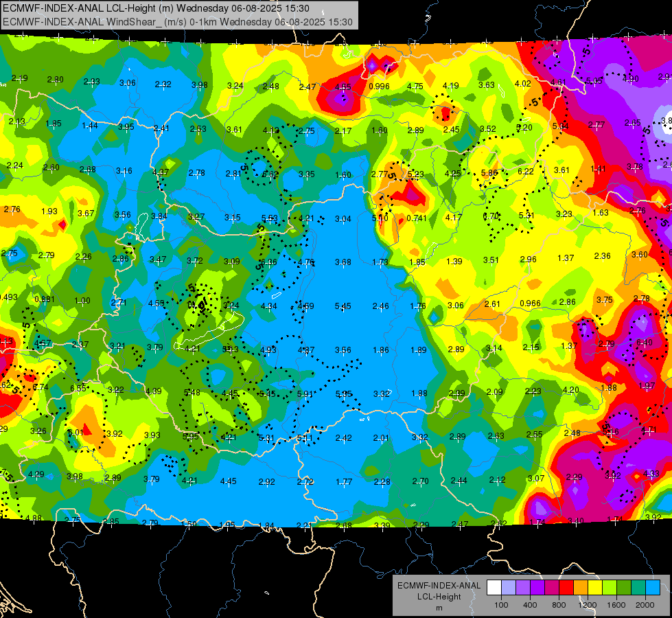Click the unit label 'm' in the legend

tap(439, 608)
